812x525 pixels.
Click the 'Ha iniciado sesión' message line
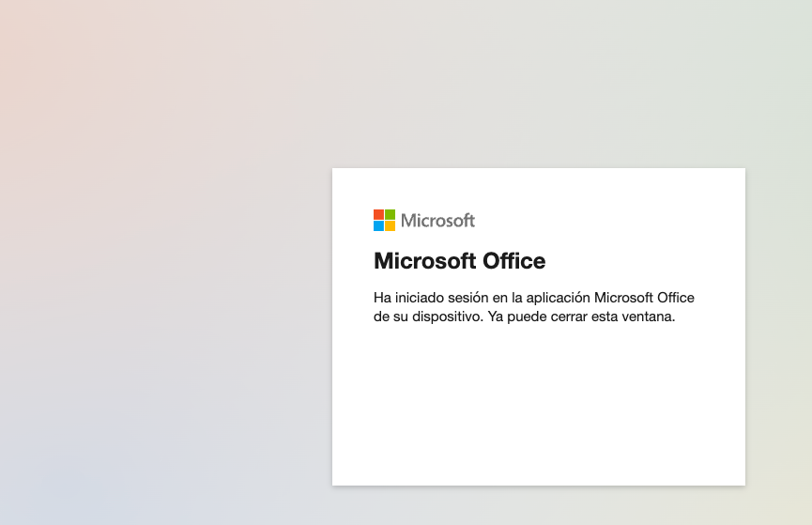(x=533, y=298)
